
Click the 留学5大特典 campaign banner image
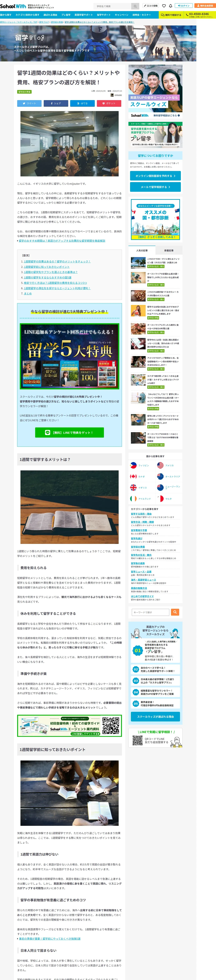pos(69,356)
